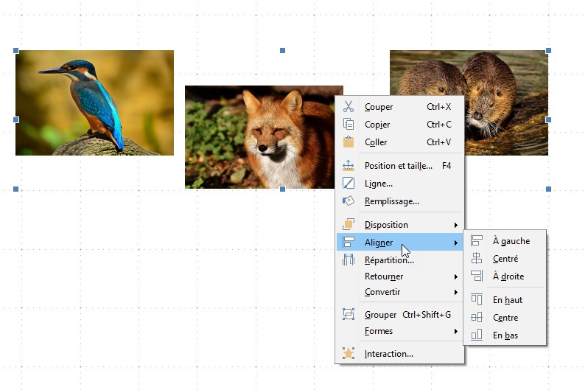The image size is (588, 390).
Task: Expand the Disposition submenu arrow
Action: click(455, 225)
